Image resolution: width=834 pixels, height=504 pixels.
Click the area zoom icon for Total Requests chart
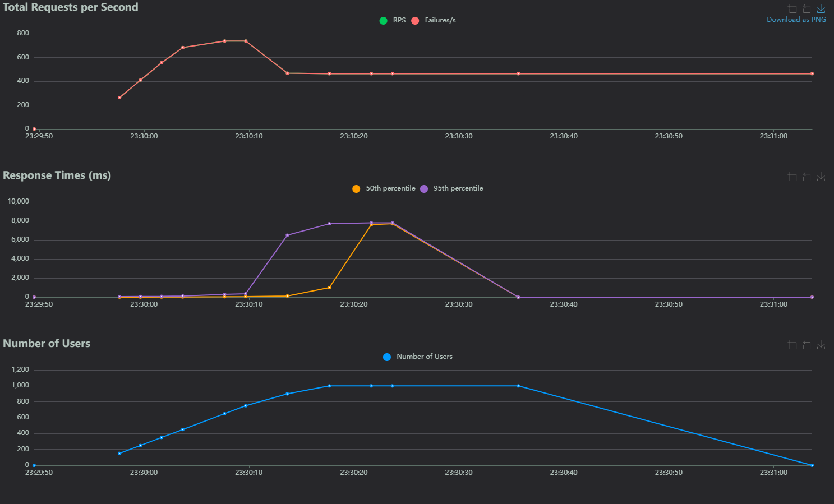point(792,8)
